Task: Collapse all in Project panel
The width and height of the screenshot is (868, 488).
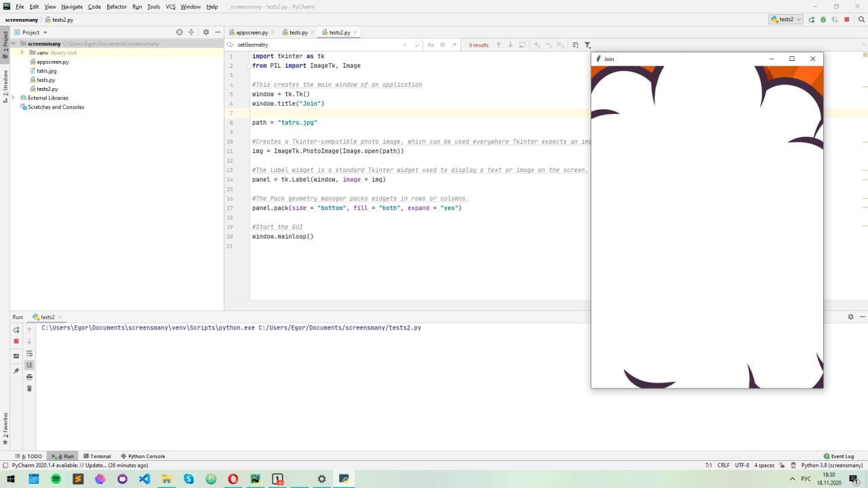Action: pyautogui.click(x=191, y=32)
